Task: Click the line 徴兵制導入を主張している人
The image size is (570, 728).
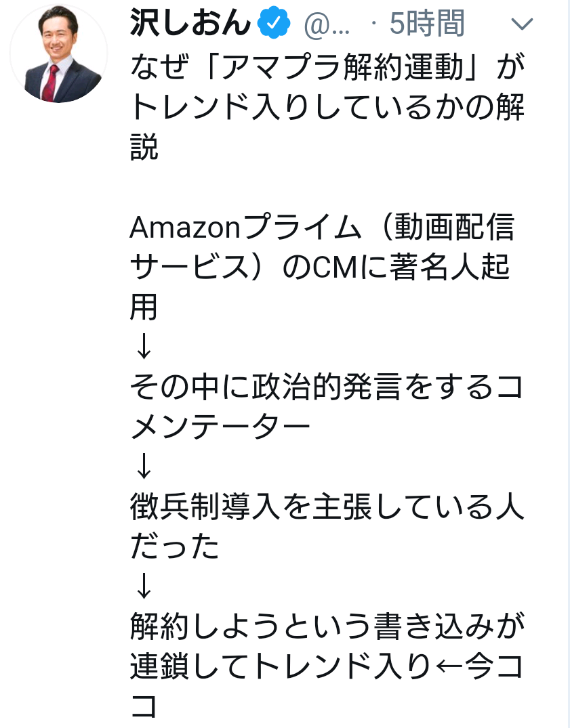Action: point(327,507)
